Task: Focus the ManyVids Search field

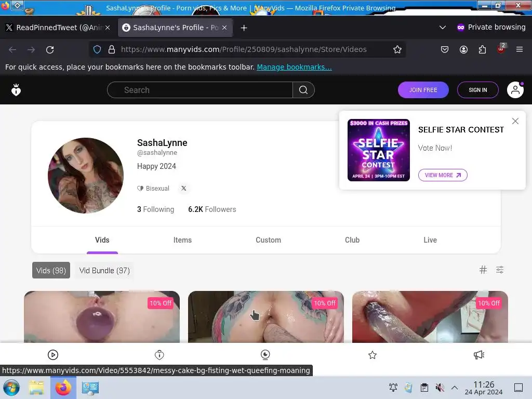Action: (200, 90)
